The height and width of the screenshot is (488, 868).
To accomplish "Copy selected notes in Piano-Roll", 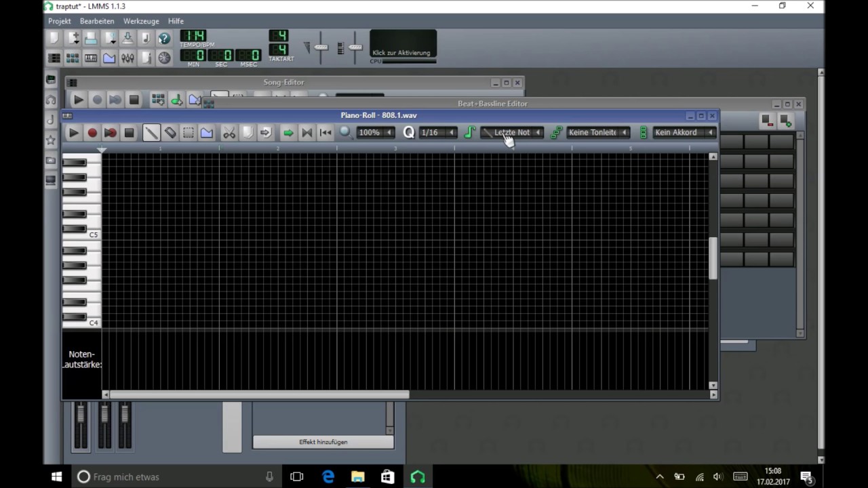I will coord(248,133).
